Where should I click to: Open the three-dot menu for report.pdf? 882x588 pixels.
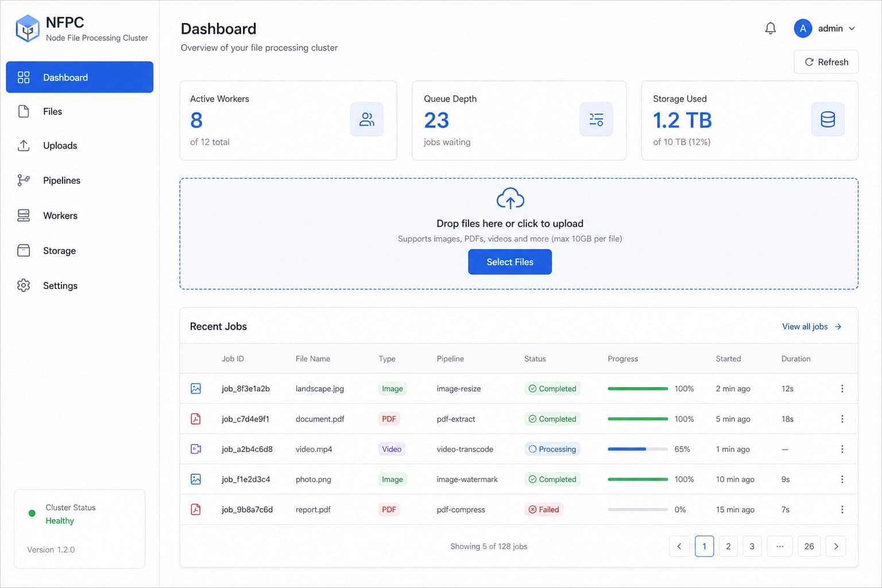pyautogui.click(x=842, y=509)
